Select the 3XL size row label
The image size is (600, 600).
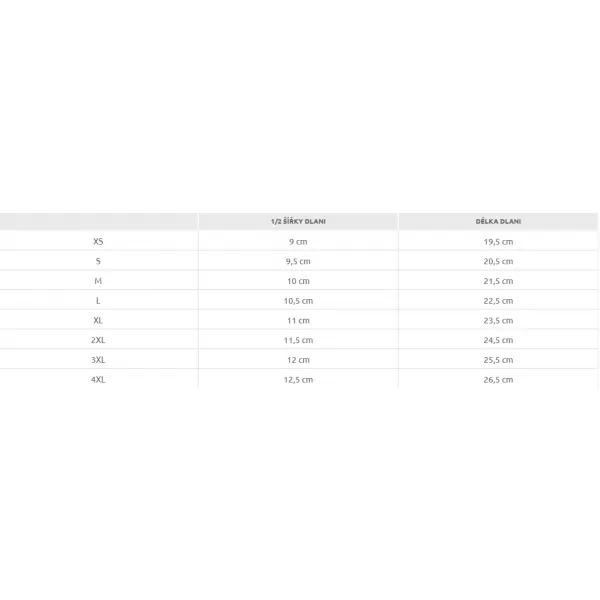click(98, 360)
